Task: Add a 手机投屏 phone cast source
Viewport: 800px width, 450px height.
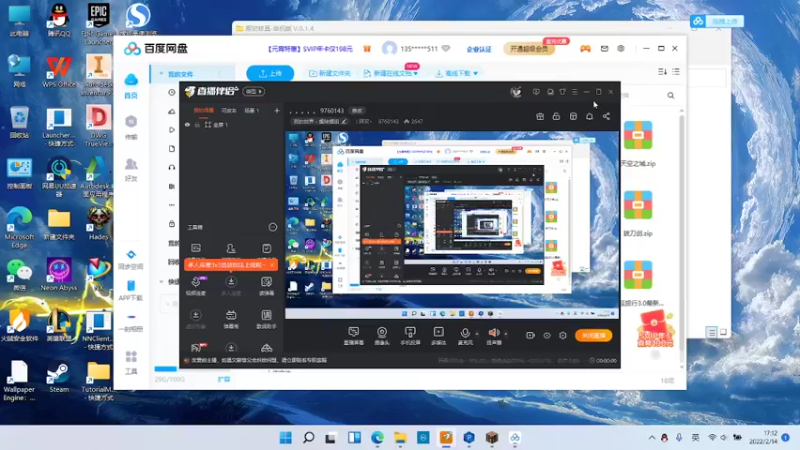Action: click(x=410, y=336)
